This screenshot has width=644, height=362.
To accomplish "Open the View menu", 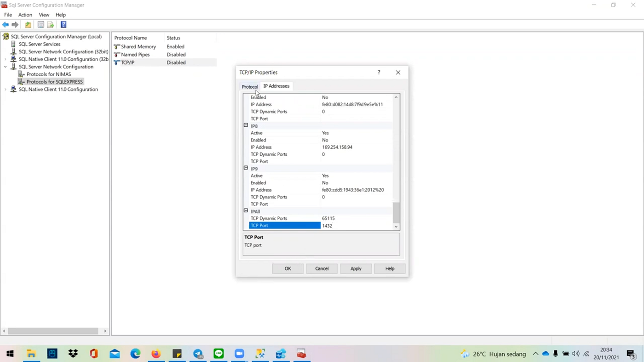I will tap(44, 15).
